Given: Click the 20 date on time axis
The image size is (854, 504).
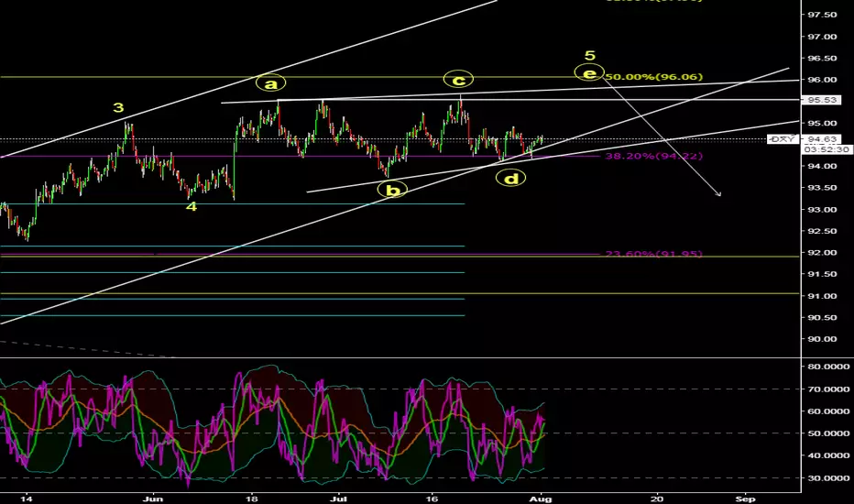Looking at the screenshot, I should pyautogui.click(x=657, y=499).
